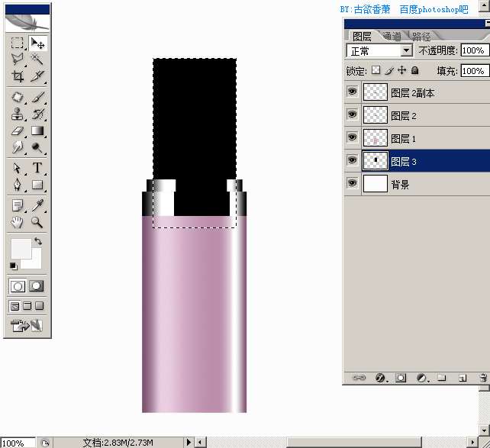Click the 不透明度 opacity field
490x448 pixels.
point(475,50)
